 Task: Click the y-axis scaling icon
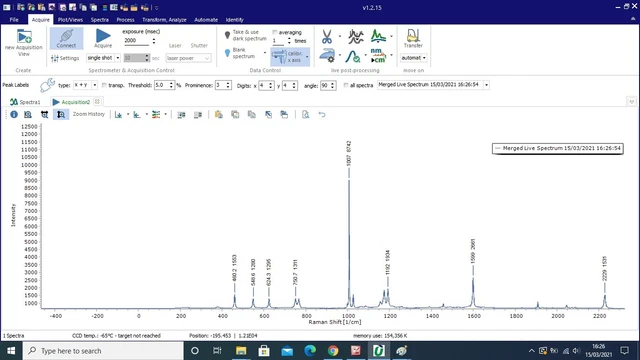(118, 115)
